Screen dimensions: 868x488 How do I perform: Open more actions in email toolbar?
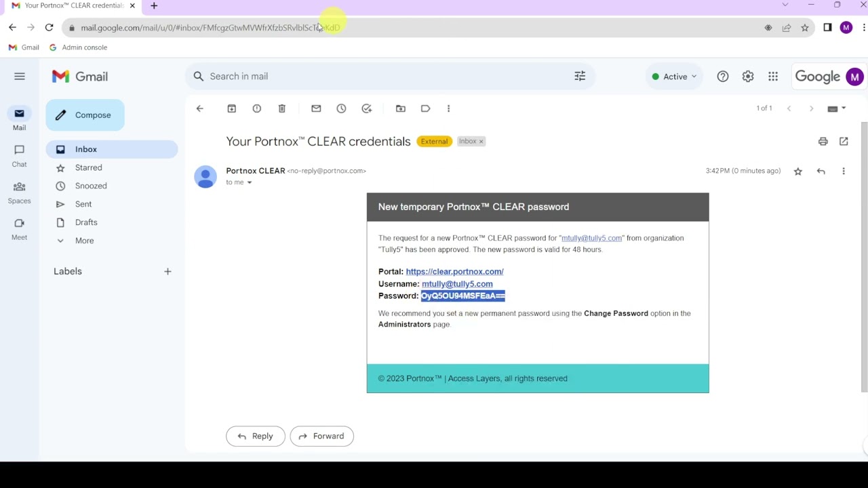(x=448, y=108)
